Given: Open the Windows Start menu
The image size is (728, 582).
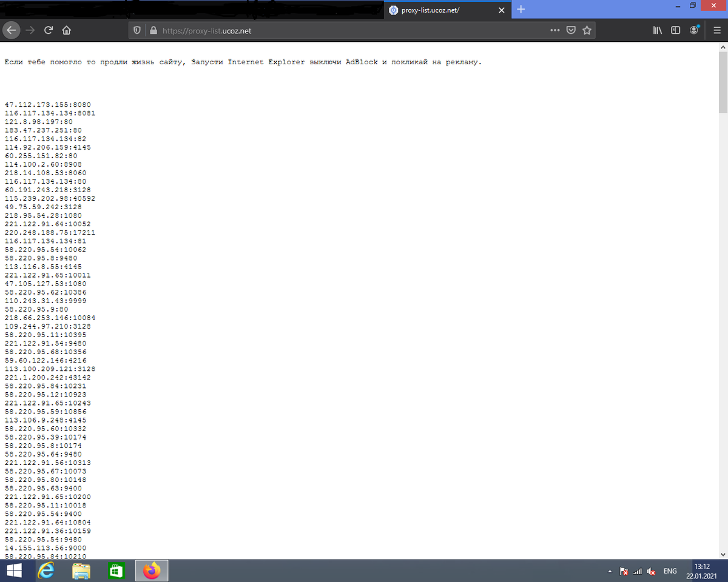Looking at the screenshot, I should (15, 570).
